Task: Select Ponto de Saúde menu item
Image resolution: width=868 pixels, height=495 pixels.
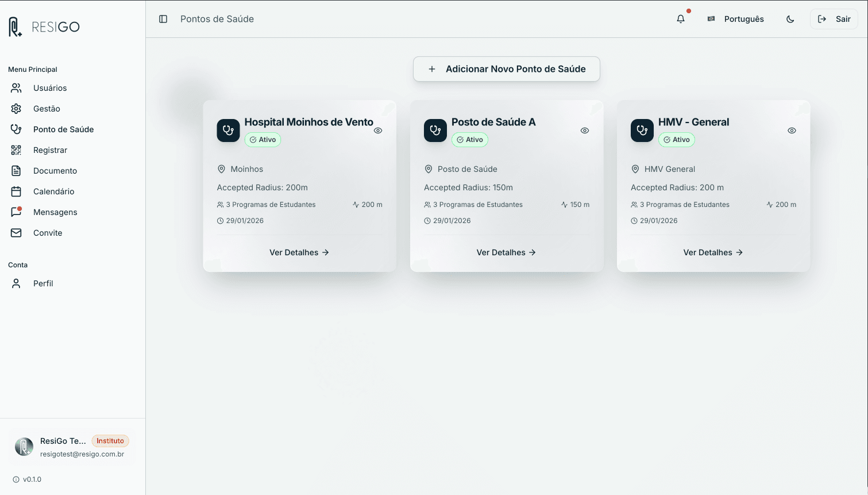Action: (72, 129)
